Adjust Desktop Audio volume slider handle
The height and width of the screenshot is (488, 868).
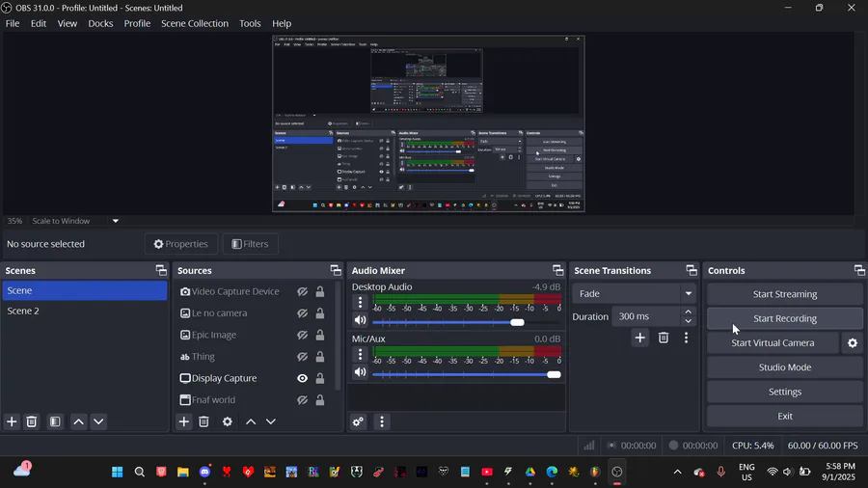[x=517, y=322]
